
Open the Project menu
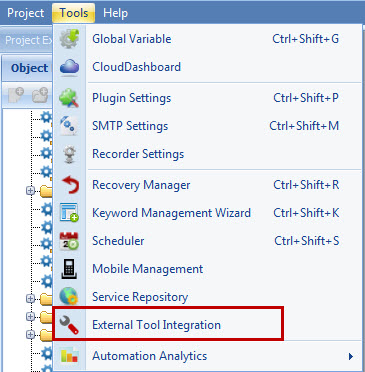[26, 13]
